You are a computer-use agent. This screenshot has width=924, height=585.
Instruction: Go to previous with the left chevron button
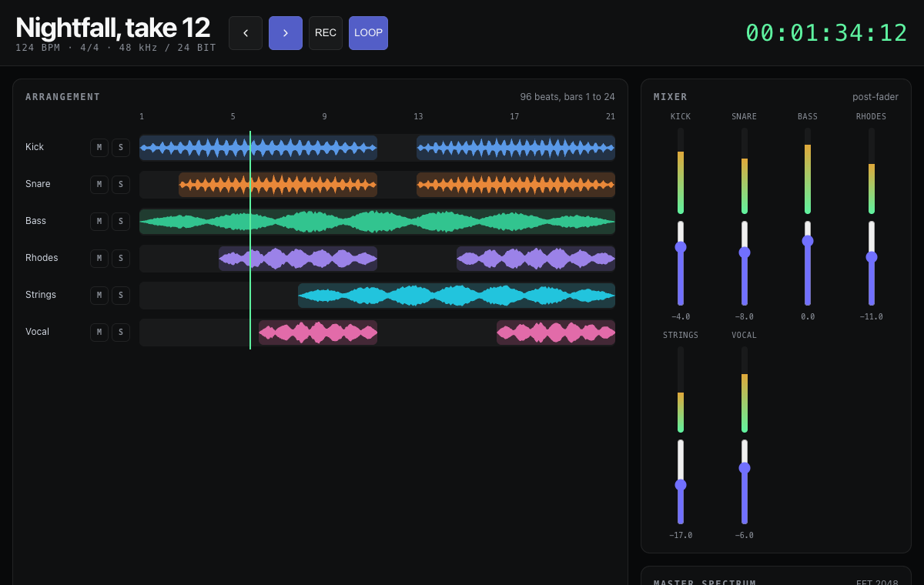click(246, 33)
